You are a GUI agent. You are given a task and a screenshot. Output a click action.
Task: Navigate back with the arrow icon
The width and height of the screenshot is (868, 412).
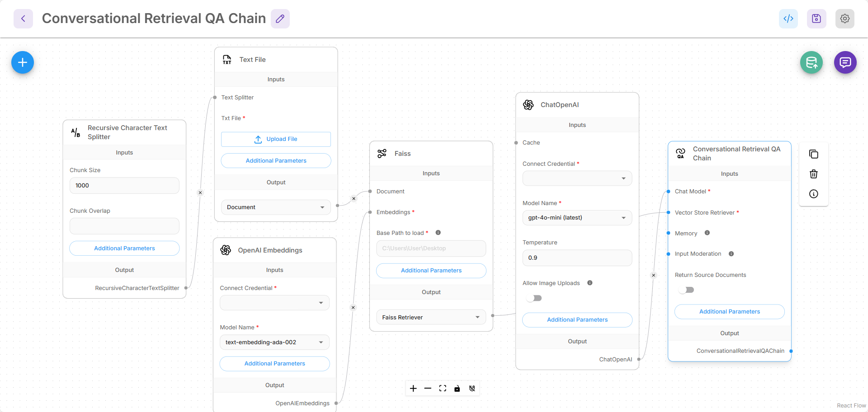pyautogui.click(x=23, y=18)
